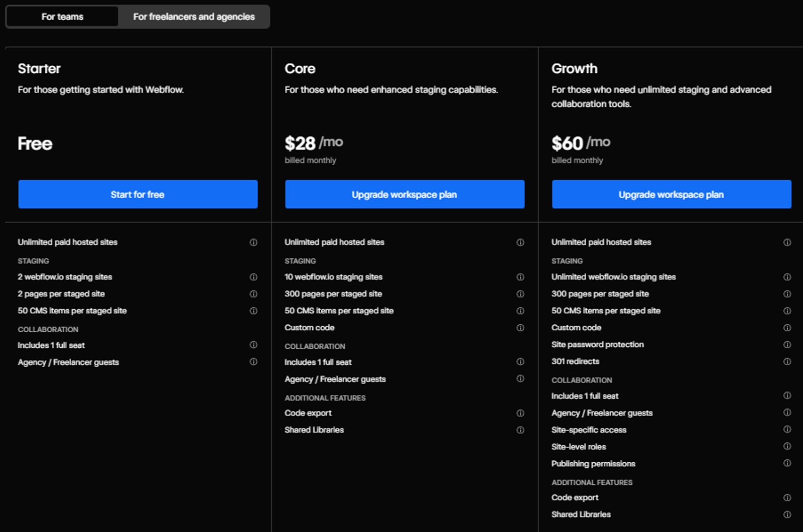Open Core Agency / Freelancer guests info icon
Screen dimensions: 803x532
[x=520, y=378]
